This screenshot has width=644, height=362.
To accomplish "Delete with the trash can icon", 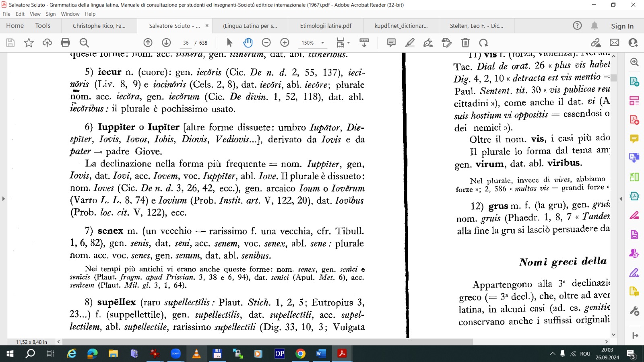I will [465, 43].
